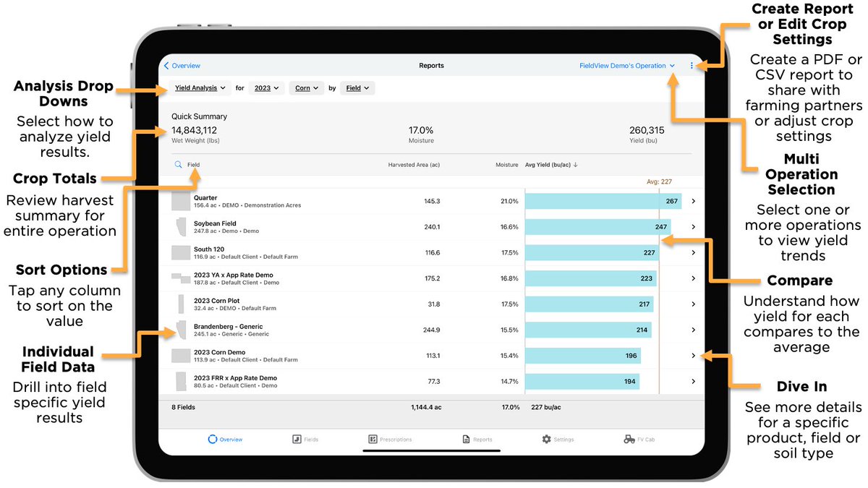Switch to the Fields bottom tab

[x=305, y=440]
